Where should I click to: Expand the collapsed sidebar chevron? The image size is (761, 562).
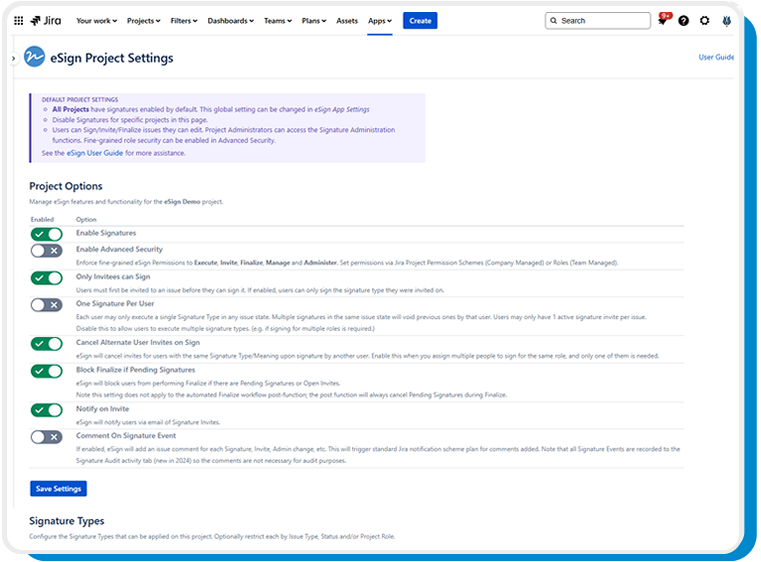[14, 58]
